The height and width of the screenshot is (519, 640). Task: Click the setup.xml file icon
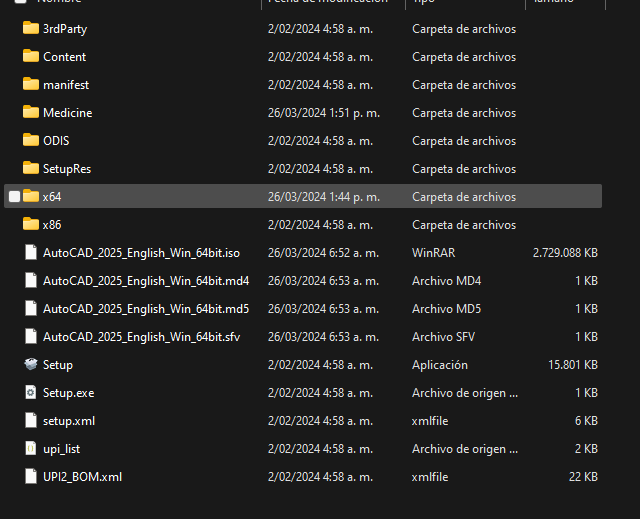click(31, 421)
